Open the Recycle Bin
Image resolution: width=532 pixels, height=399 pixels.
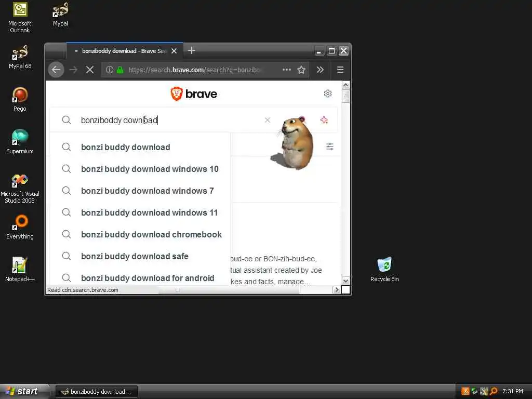[x=384, y=269]
